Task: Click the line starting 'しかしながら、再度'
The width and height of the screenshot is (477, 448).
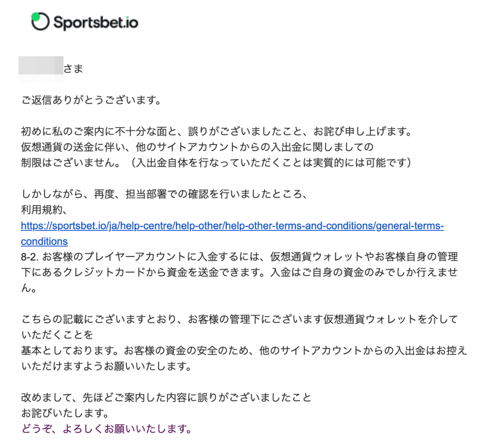Action: [x=164, y=194]
